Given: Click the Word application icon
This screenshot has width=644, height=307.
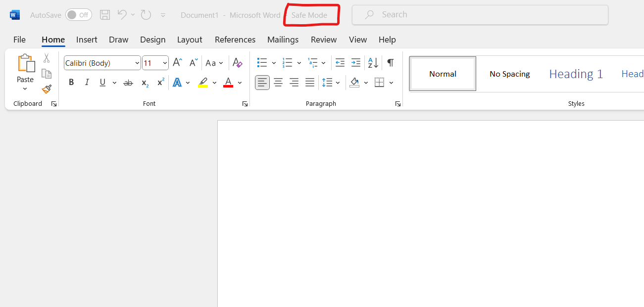Looking at the screenshot, I should click(15, 15).
